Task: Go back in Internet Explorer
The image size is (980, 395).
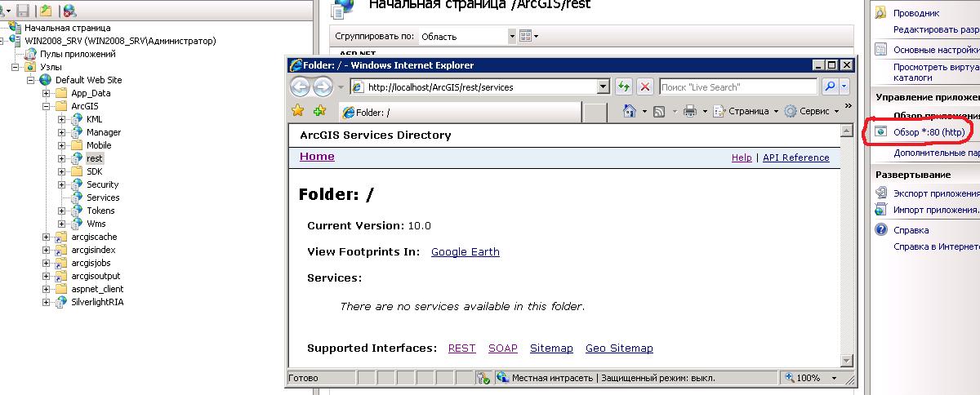Action: [x=301, y=87]
